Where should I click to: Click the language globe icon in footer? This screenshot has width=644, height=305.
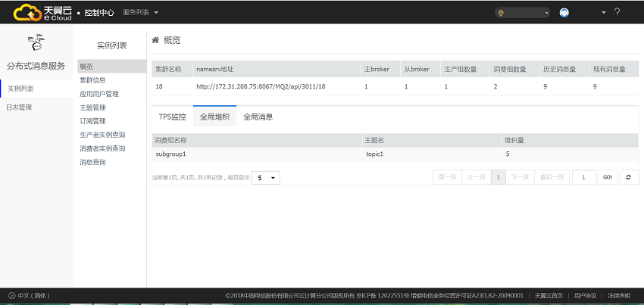coord(11,296)
